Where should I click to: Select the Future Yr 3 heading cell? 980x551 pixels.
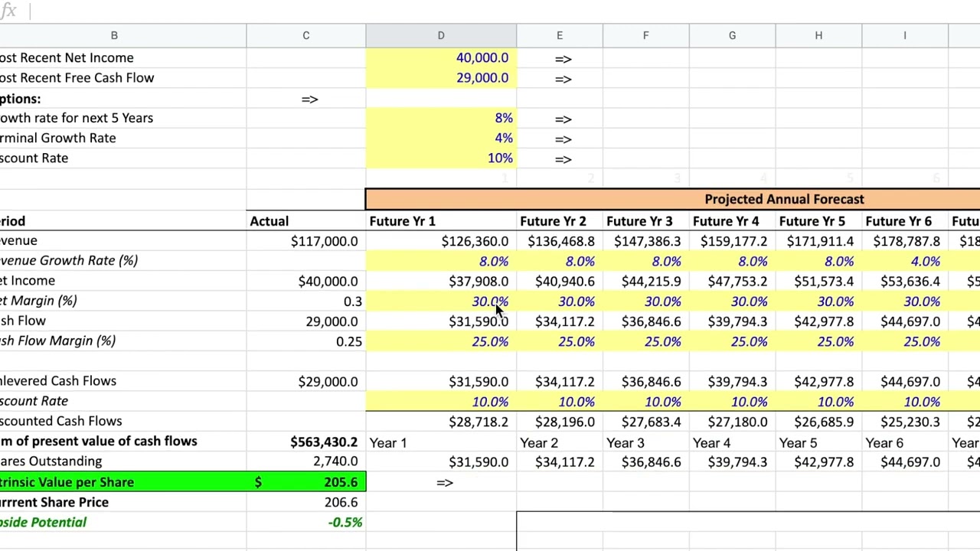(645, 221)
